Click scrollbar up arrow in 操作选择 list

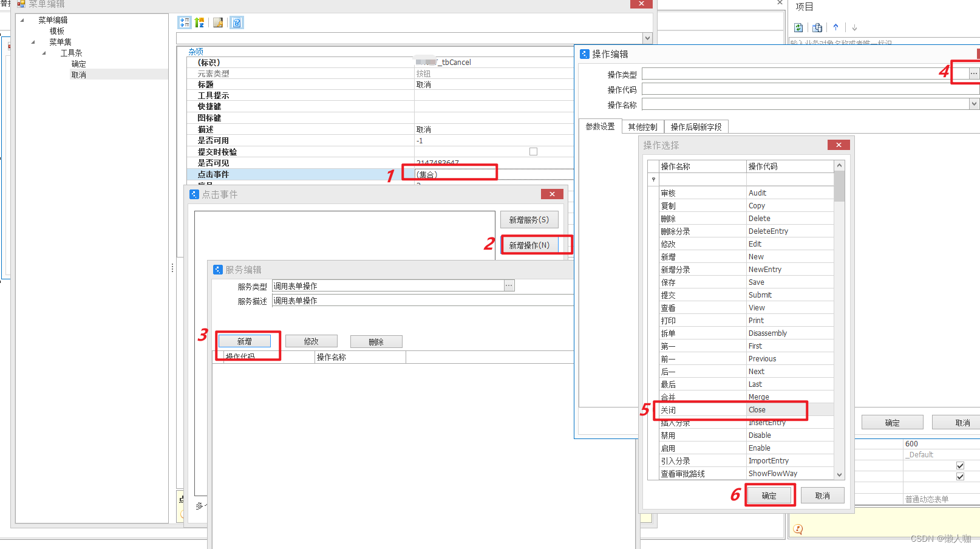tap(839, 166)
